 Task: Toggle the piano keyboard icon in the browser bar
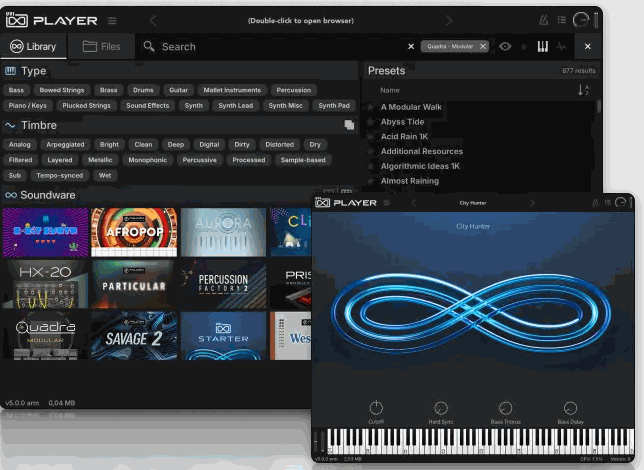point(543,46)
